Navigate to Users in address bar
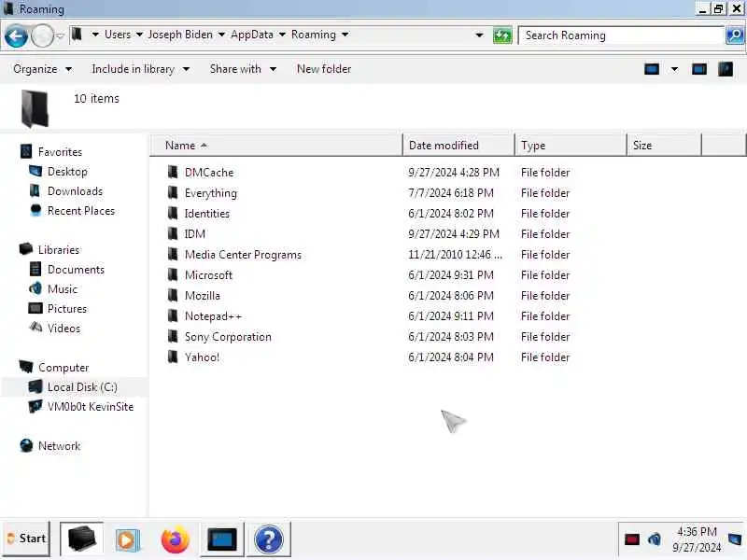The width and height of the screenshot is (747, 560). click(x=118, y=35)
